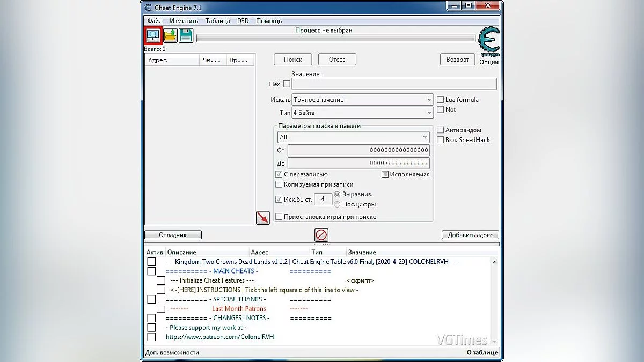The image size is (644, 362).
Task: Enable the Not checkbox
Action: pyautogui.click(x=441, y=109)
